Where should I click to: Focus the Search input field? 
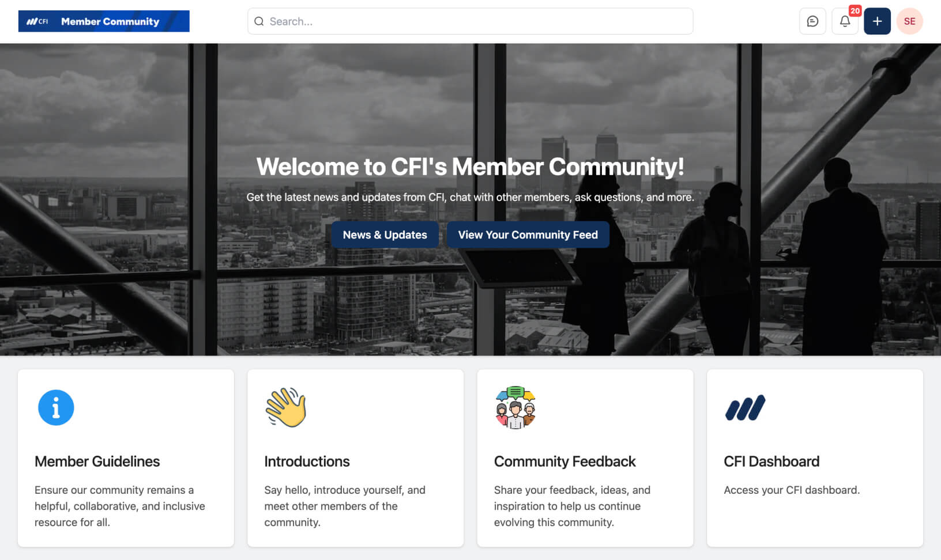click(x=470, y=21)
